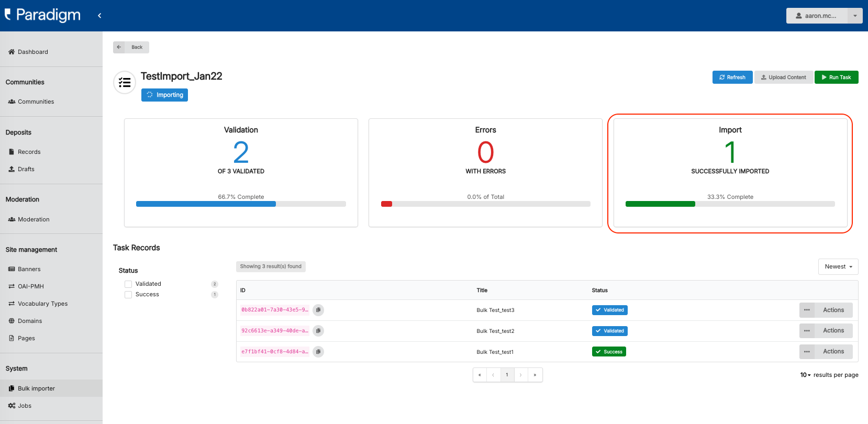868x424 pixels.
Task: Click Validated badge for Bulk Test_test2
Action: (x=610, y=331)
